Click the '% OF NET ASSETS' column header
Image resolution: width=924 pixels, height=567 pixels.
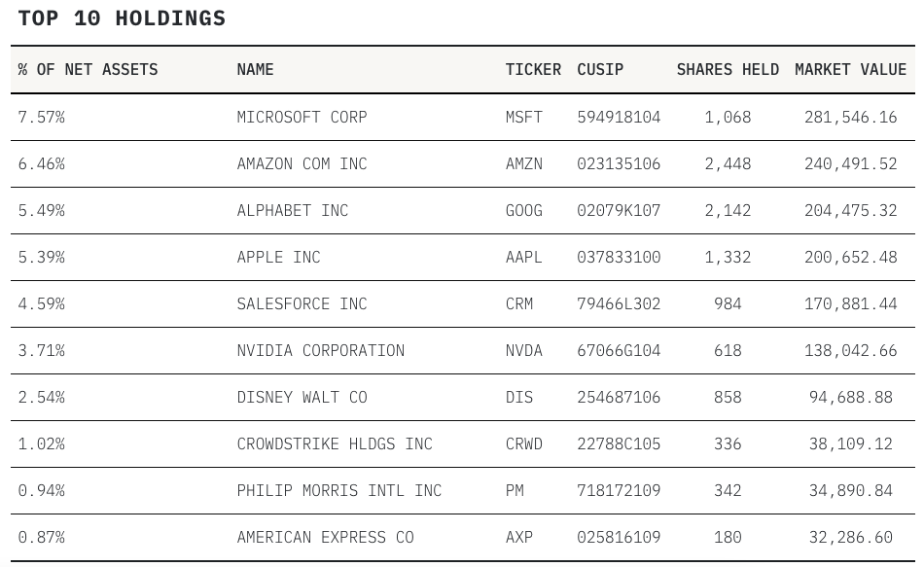click(88, 70)
